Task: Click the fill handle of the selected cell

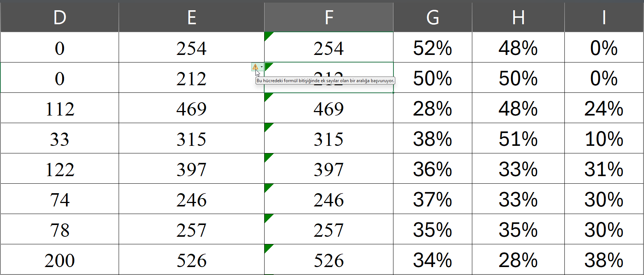Action: 393,92
